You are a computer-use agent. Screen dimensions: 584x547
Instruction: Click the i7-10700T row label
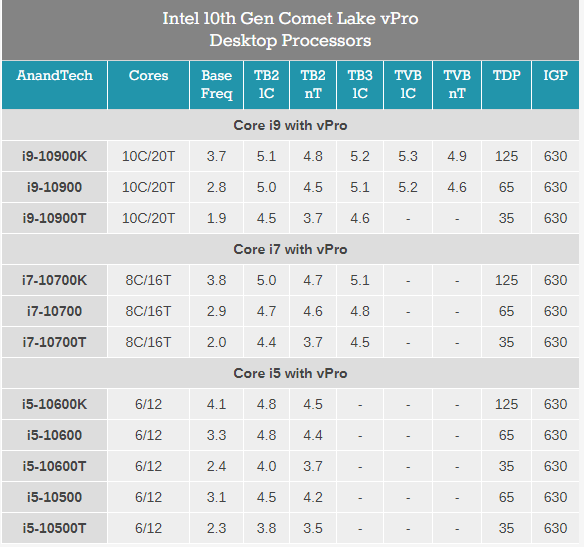tap(54, 342)
